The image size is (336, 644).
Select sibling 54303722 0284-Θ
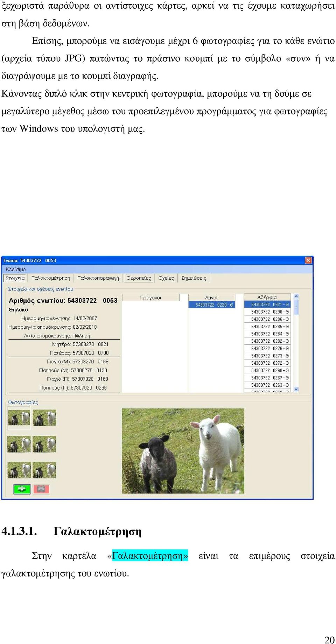268,334
